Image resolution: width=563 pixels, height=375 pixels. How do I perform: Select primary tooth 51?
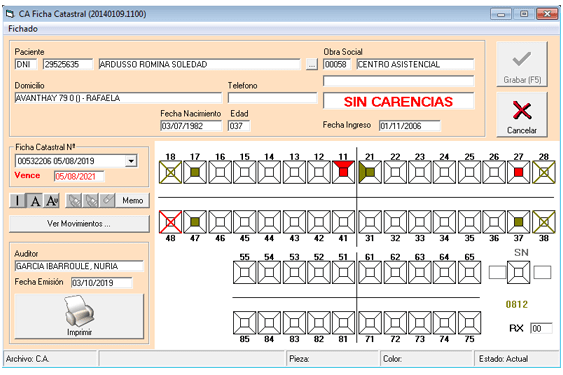pos(343,273)
